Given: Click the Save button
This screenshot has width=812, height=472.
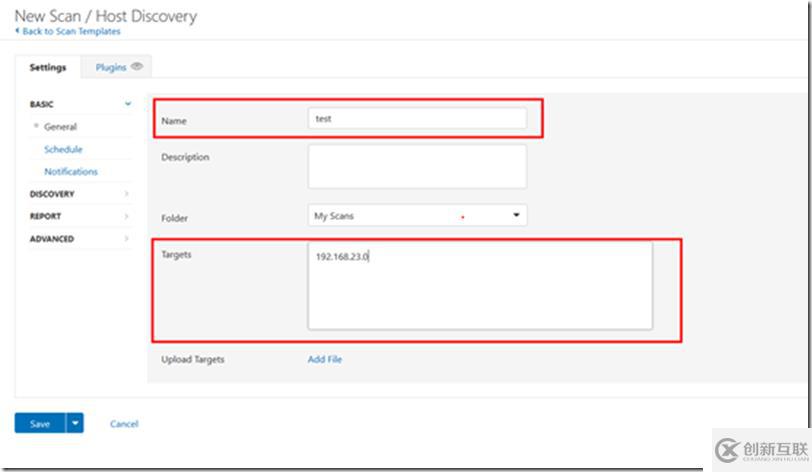Looking at the screenshot, I should point(40,424).
